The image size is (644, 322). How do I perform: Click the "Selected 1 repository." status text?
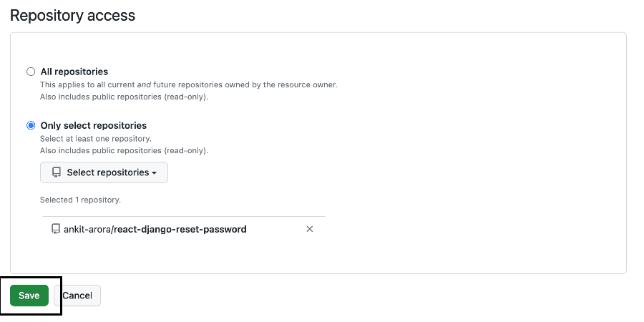tap(80, 200)
